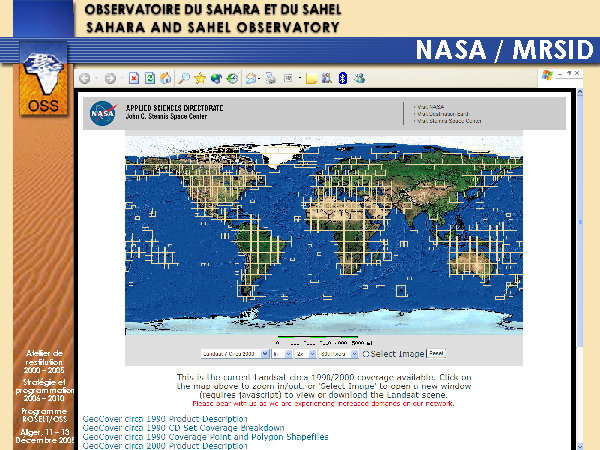Image resolution: width=600 pixels, height=450 pixels.
Task: Stop page loading with the red X icon
Action: (134, 78)
